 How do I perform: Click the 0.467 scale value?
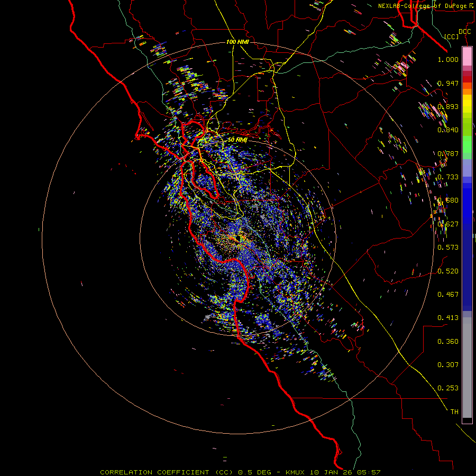pos(448,295)
